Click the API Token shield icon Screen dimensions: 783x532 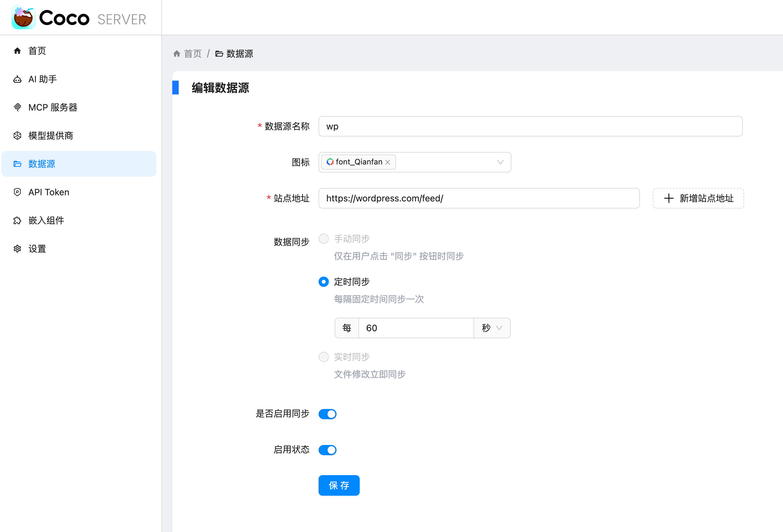click(x=17, y=192)
